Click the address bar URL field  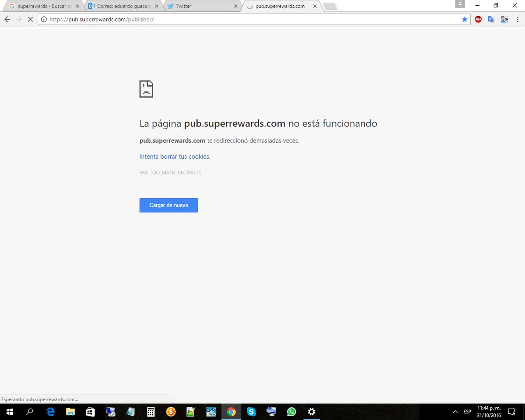(254, 19)
